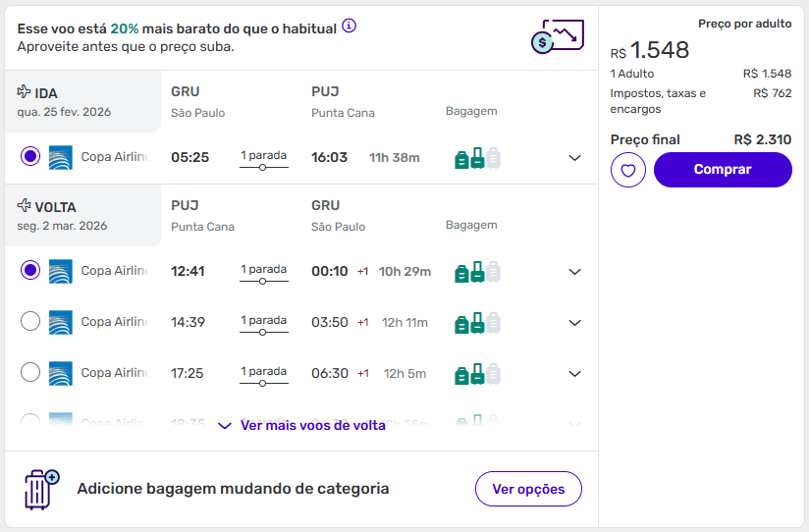Image resolution: width=809 pixels, height=532 pixels.
Task: Click baggage icons on the 17:25 return flight
Action: point(477,374)
